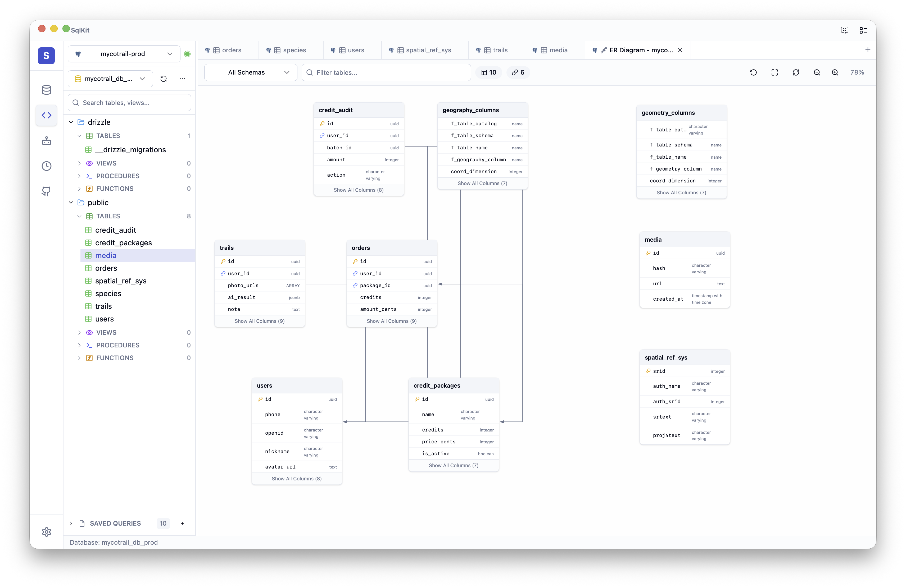Close the ER Diagram tab
Viewport: 906px width, 588px height.
[680, 50]
